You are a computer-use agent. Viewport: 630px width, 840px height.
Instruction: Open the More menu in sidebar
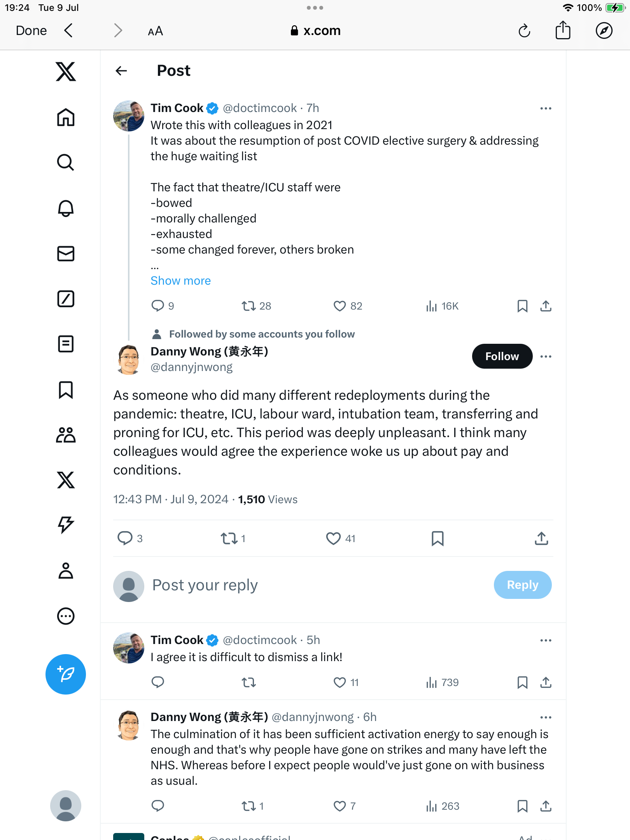tap(66, 616)
